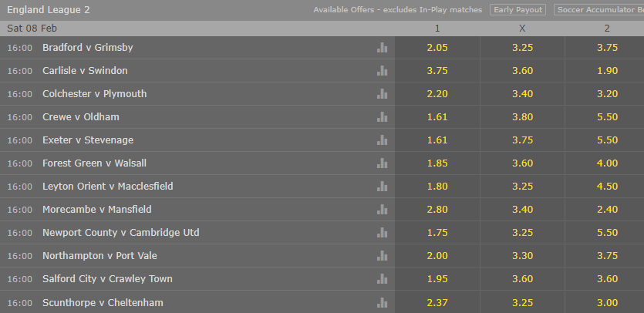Image resolution: width=644 pixels, height=313 pixels.
Task: Open the Exeter v Stevenage match link
Action: click(x=88, y=140)
